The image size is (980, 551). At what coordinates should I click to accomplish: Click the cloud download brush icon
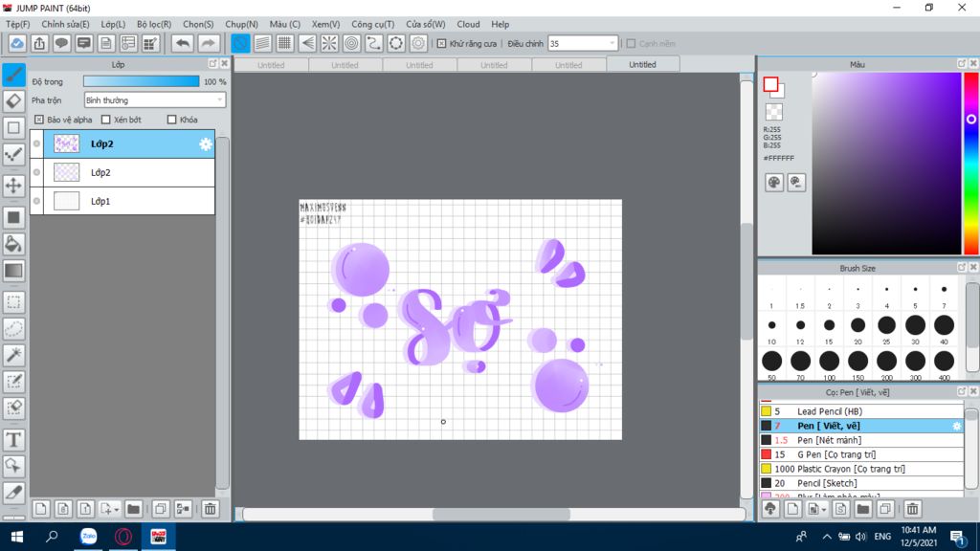tap(770, 509)
